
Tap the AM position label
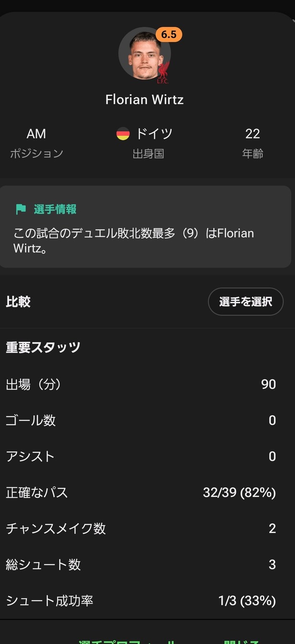tap(36, 134)
